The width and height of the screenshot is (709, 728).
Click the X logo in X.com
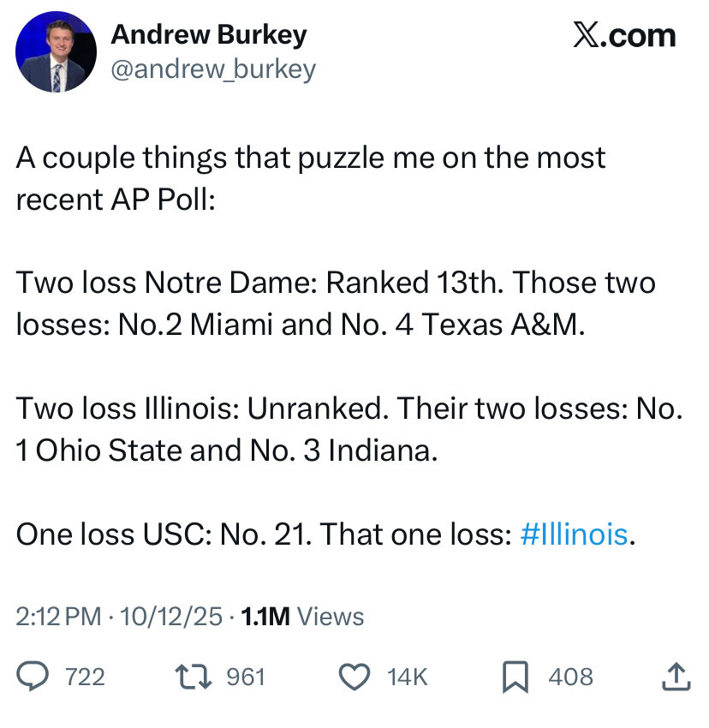587,36
